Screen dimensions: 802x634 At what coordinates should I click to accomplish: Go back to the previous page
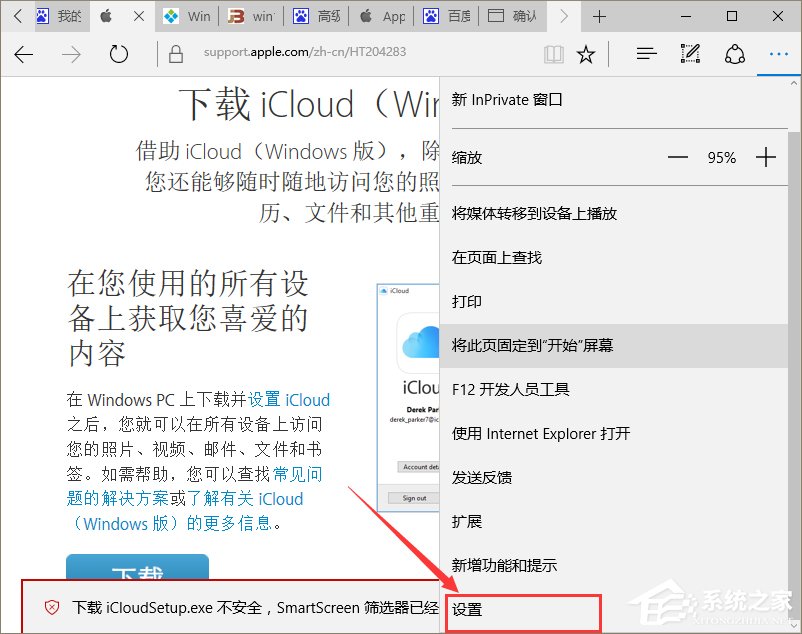pyautogui.click(x=24, y=54)
